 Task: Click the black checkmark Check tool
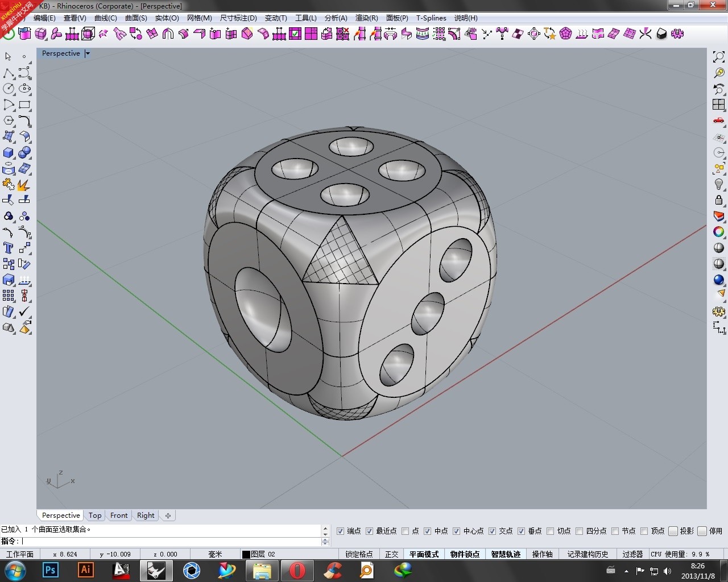click(24, 311)
